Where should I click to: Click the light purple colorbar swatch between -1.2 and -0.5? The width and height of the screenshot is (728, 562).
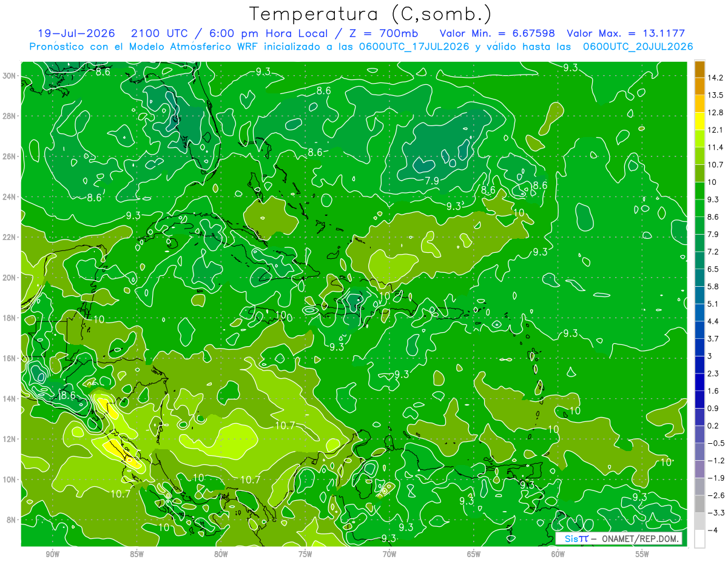[x=699, y=452]
